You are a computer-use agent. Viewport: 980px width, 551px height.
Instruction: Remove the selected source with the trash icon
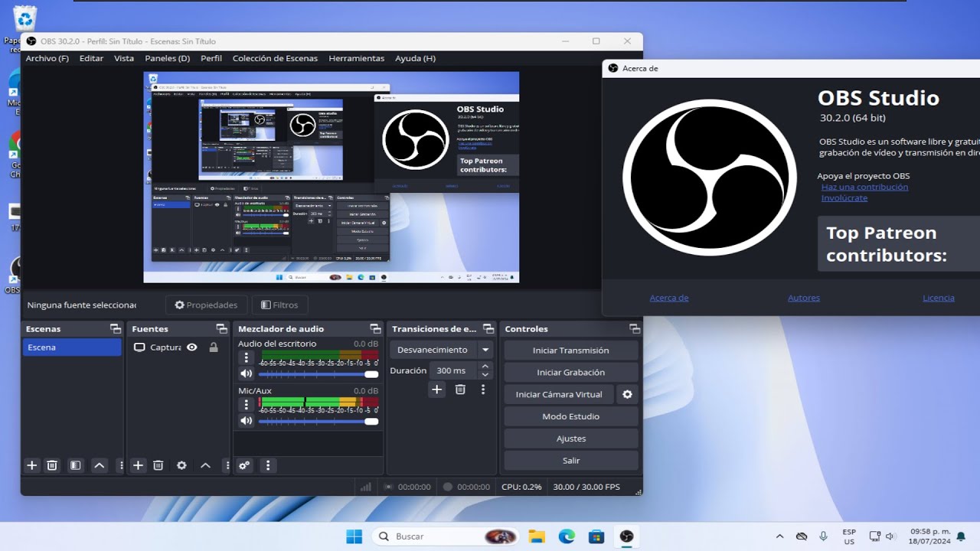click(x=158, y=465)
